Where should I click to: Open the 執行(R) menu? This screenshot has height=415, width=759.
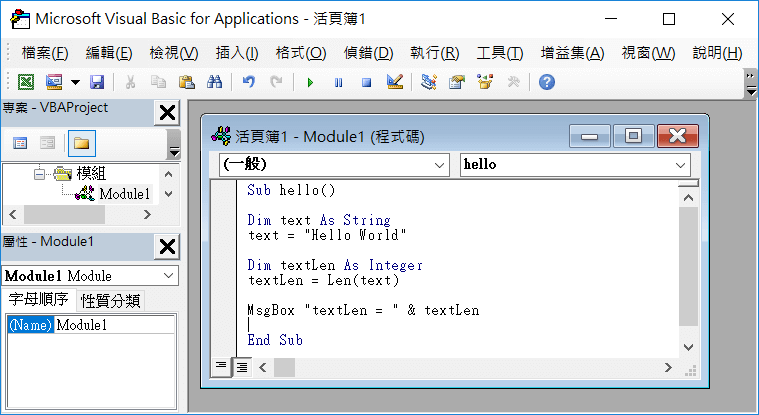pos(435,53)
